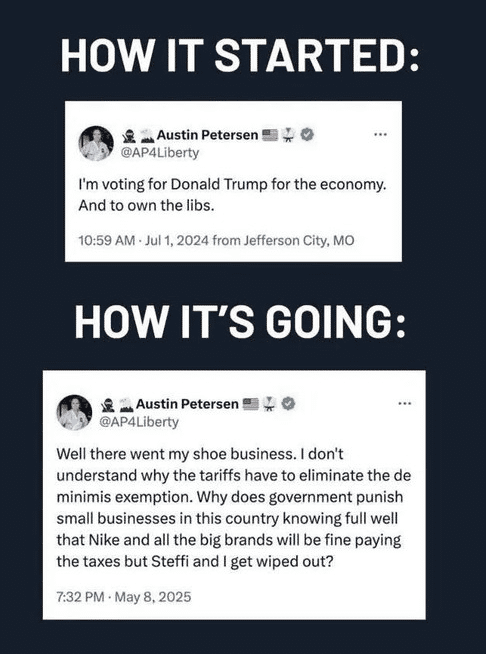Image resolution: width=486 pixels, height=654 pixels.
Task: Click the verified badge on the May 2025 tweet
Action: 289,403
